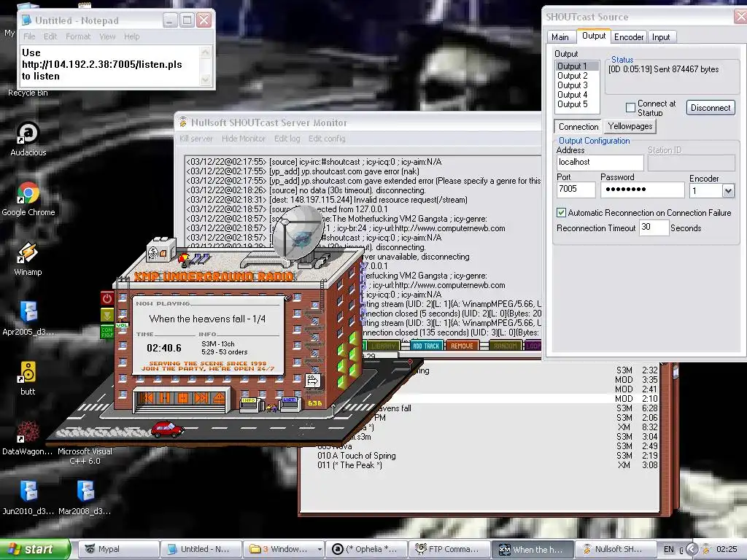This screenshot has height=560, width=747.
Task: Open Notepad's File menu
Action: 29,36
